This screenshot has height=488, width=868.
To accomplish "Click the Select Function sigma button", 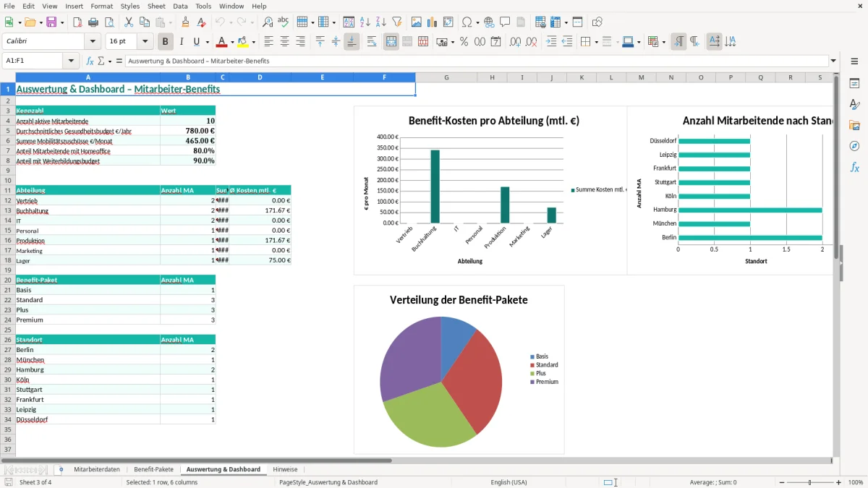I will tap(101, 61).
